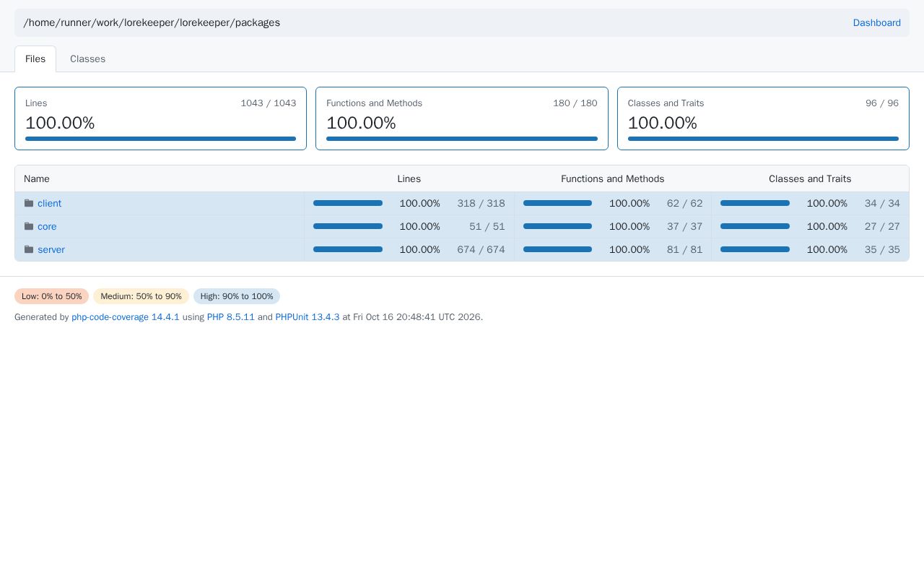Screen dimensions: 924x578
Task: Click the Classes and Traits summary progress bar
Action: pos(763,139)
